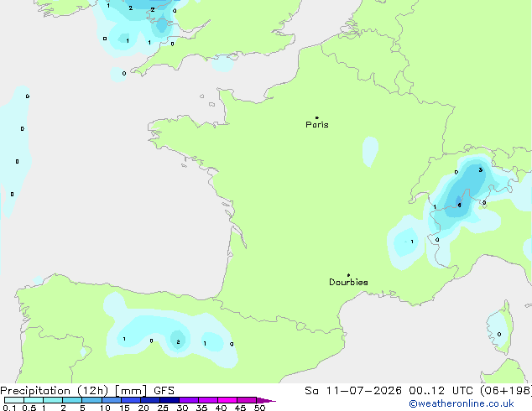Click the legend scale label '50'
Screen dimensions: 532x411
(x=260, y=408)
